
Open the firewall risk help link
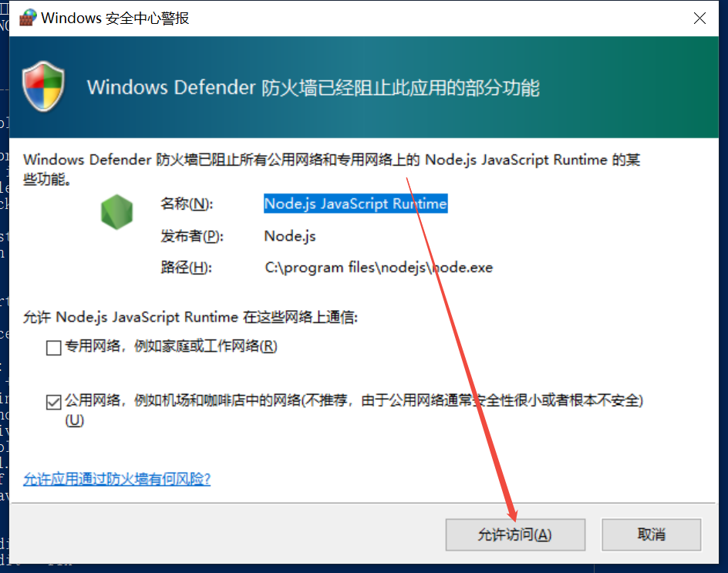click(117, 479)
